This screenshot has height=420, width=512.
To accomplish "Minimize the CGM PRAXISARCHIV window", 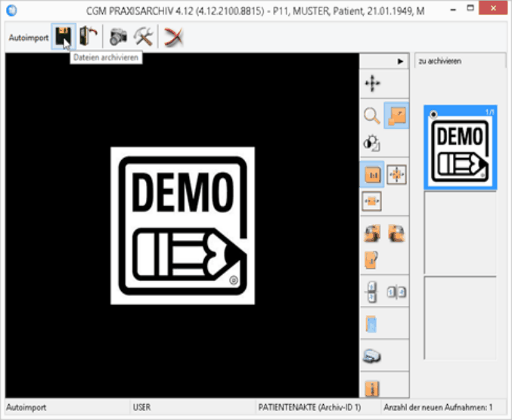I will click(452, 10).
